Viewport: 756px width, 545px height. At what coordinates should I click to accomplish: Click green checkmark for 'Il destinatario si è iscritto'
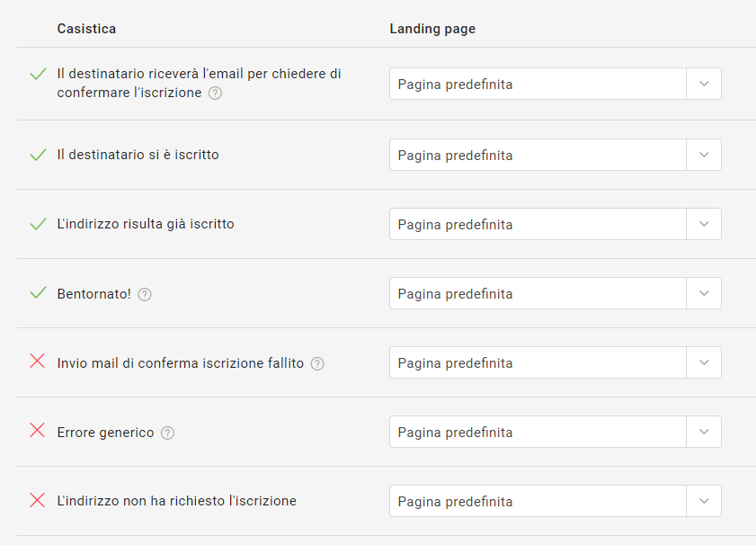pyautogui.click(x=38, y=155)
